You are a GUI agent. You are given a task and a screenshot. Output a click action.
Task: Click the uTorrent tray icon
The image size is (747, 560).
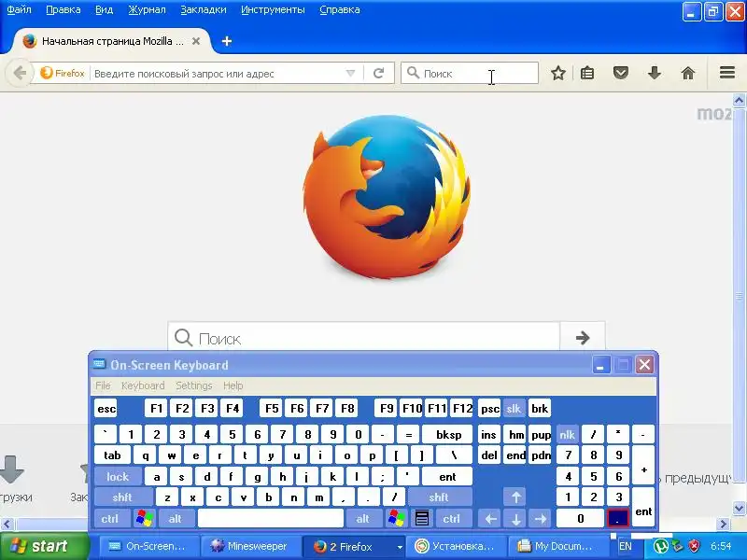point(660,546)
